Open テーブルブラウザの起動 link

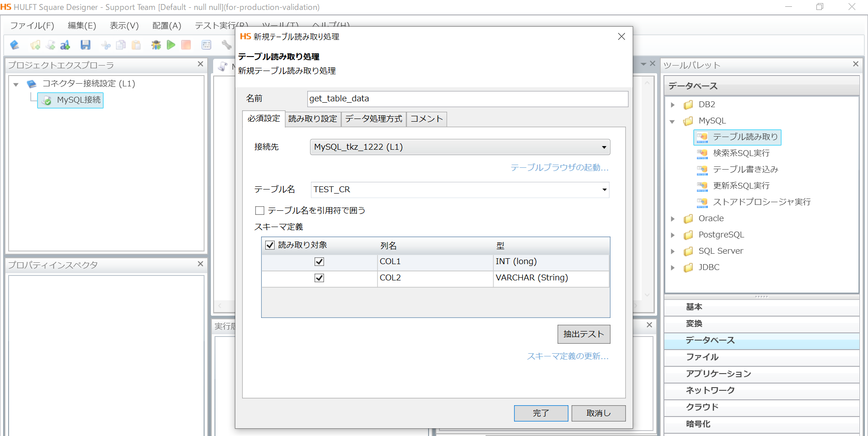(559, 168)
